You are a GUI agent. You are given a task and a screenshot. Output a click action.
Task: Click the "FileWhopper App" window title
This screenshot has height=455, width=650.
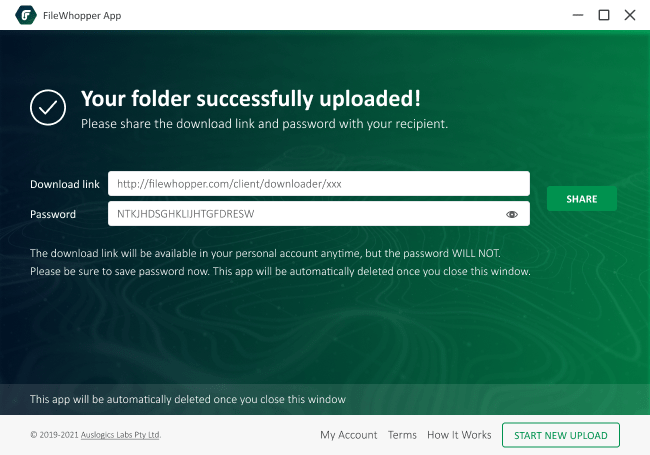click(x=82, y=16)
